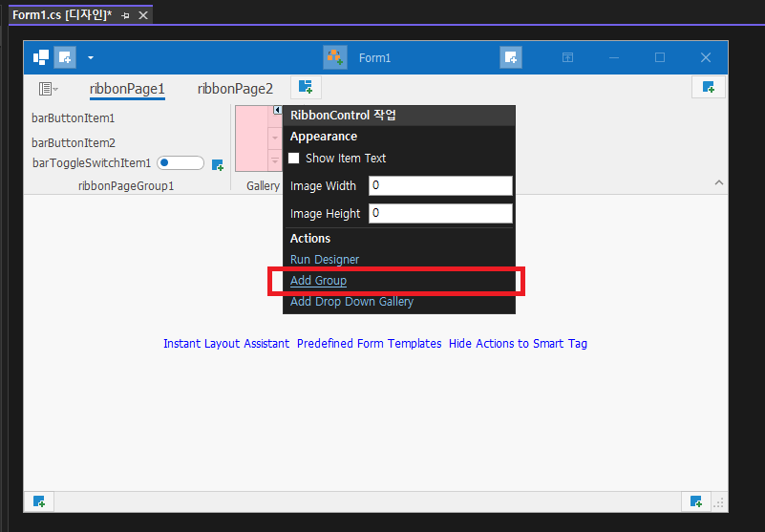Collapse the ribbon with the chevron

[x=718, y=183]
